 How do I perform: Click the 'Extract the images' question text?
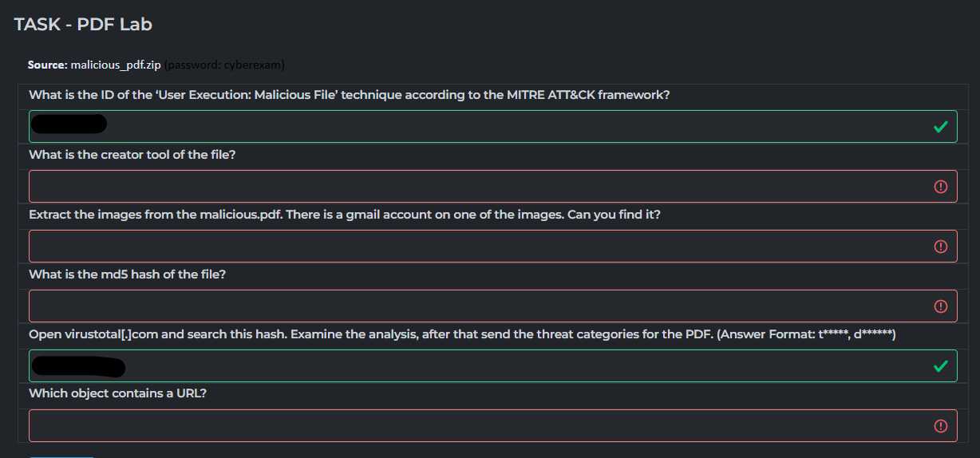click(x=345, y=215)
